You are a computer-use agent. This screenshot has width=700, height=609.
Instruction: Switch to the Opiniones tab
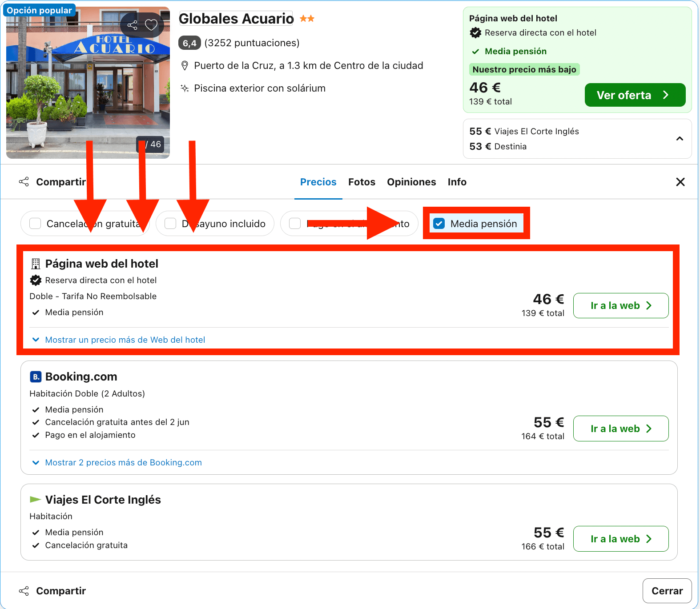[411, 182]
